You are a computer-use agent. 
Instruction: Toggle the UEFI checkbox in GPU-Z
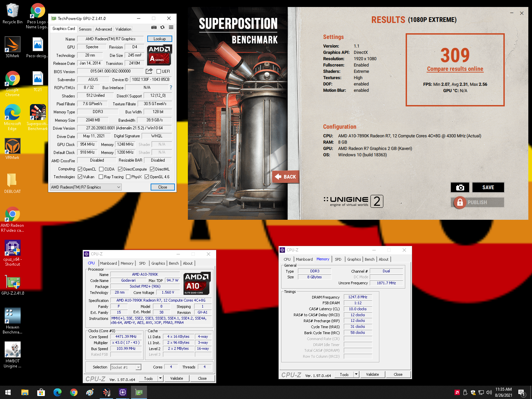coord(159,71)
